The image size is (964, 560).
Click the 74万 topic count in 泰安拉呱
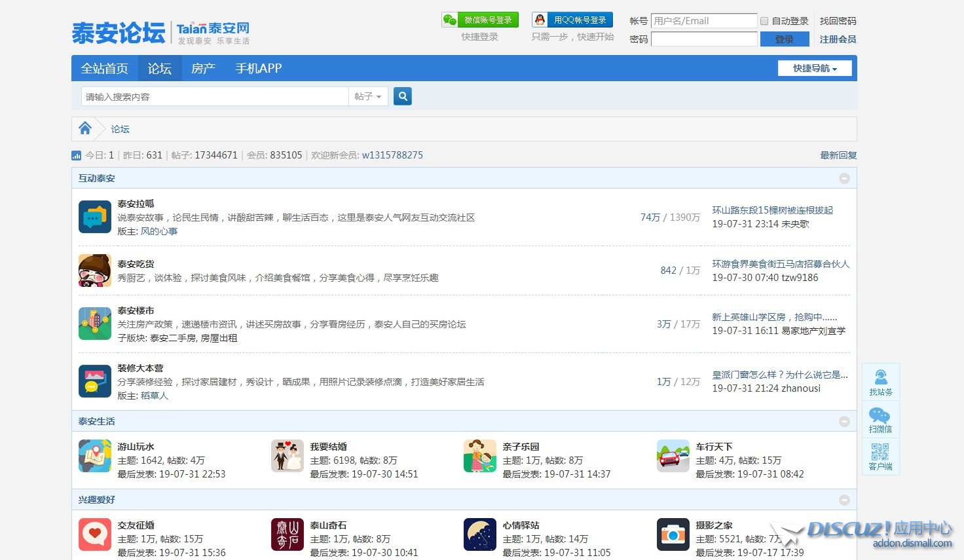(650, 217)
